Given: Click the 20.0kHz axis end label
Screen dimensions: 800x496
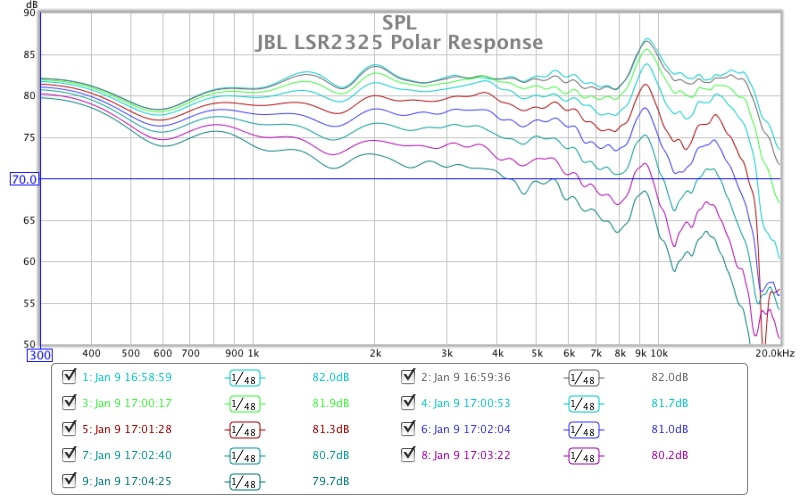Looking at the screenshot, I should point(775,353).
